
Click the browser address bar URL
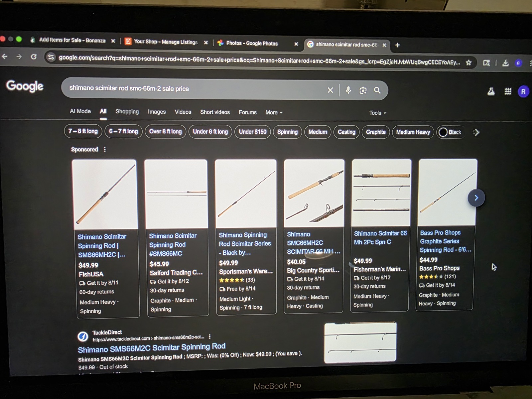(x=259, y=60)
